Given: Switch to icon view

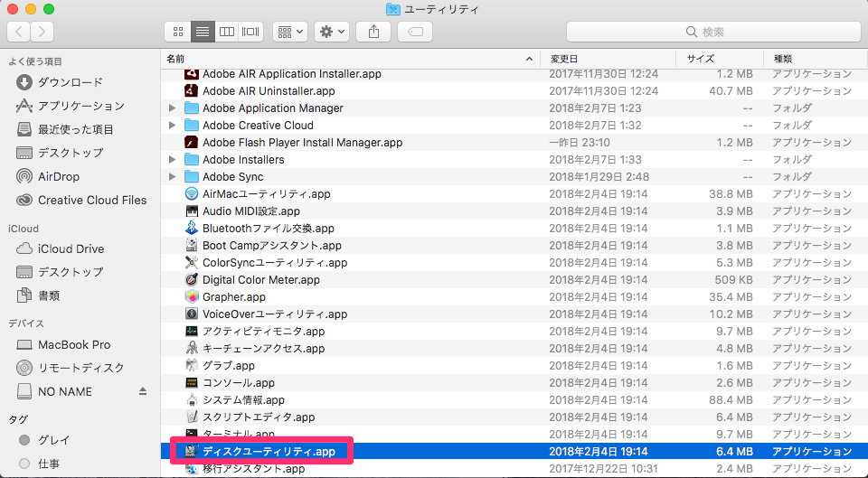Looking at the screenshot, I should point(178,33).
